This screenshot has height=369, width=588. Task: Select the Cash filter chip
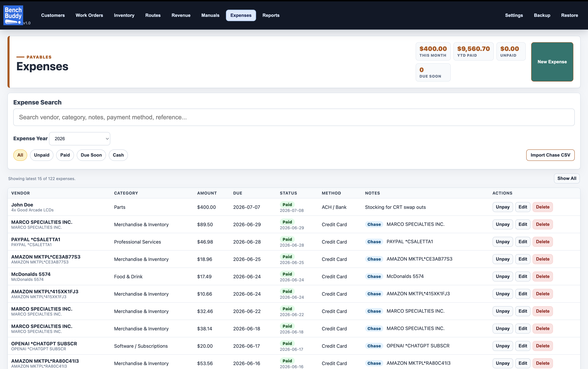[x=118, y=155]
